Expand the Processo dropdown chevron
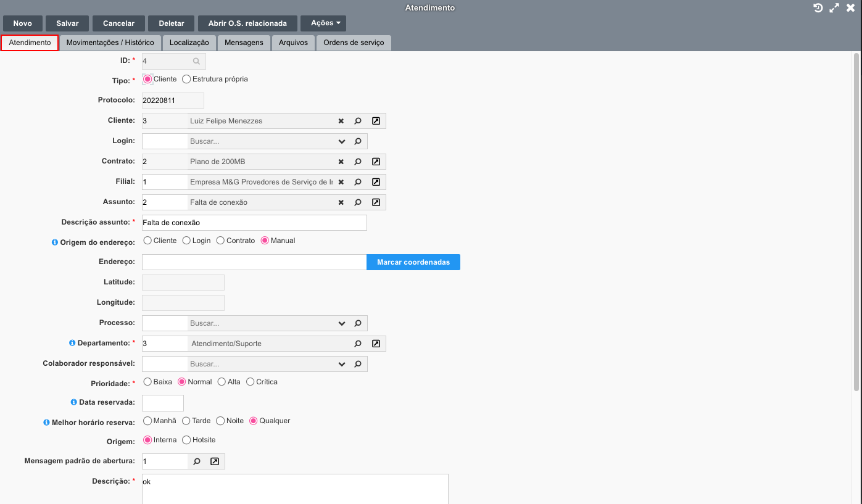This screenshot has height=504, width=862. 342,323
